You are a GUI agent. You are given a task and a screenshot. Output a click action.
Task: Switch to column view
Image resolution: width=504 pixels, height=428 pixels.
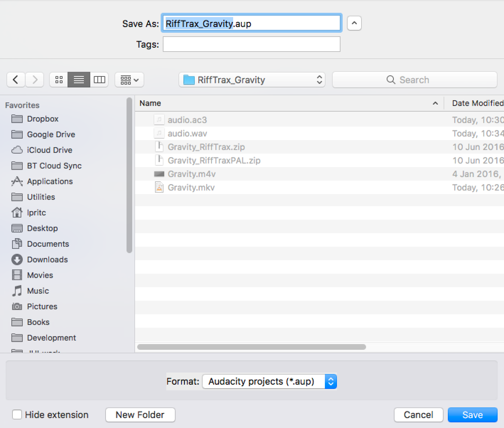pyautogui.click(x=99, y=80)
